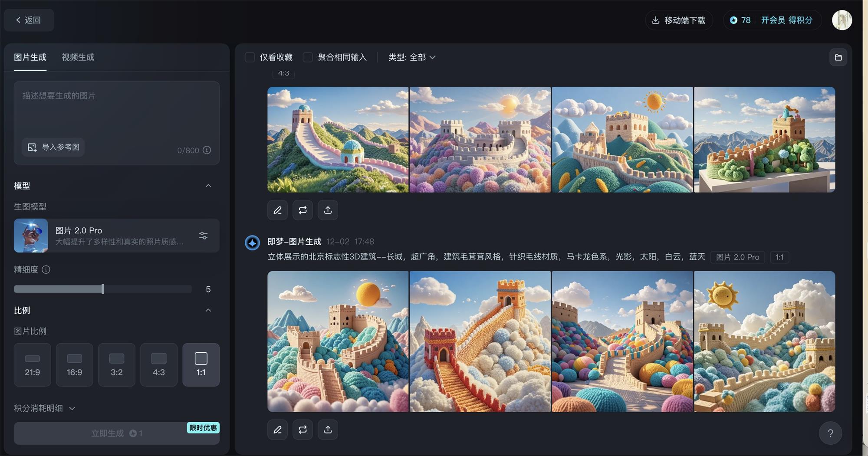Screen dimensions: 868x456
Task: Click the upload icon under the bottom image row
Action: (328, 430)
